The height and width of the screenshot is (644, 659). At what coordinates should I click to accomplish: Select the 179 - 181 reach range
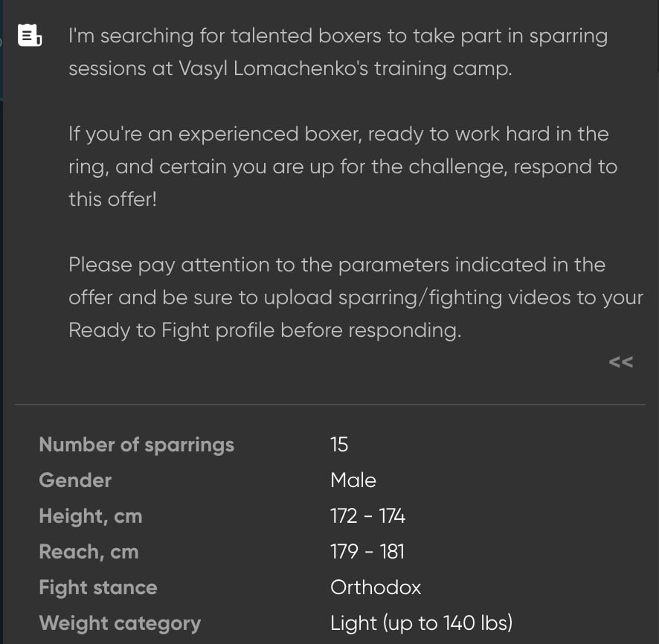point(367,552)
